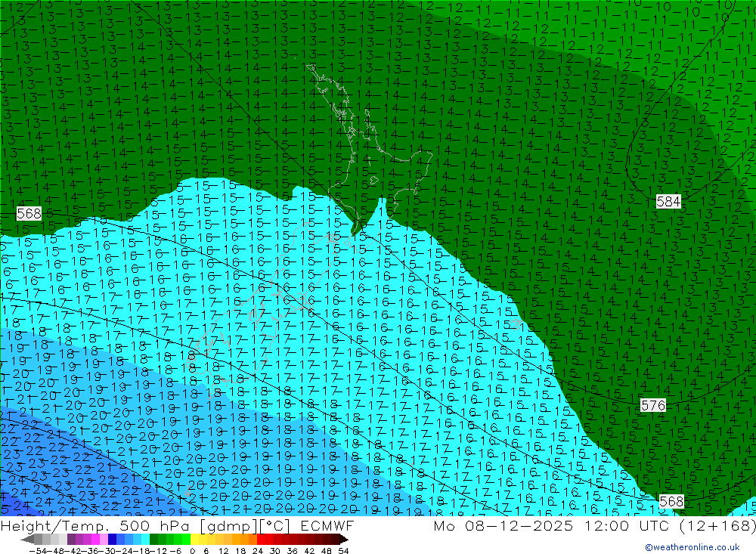756x554 pixels.
Task: Click the Height/Temp. title text
Action: click(57, 526)
